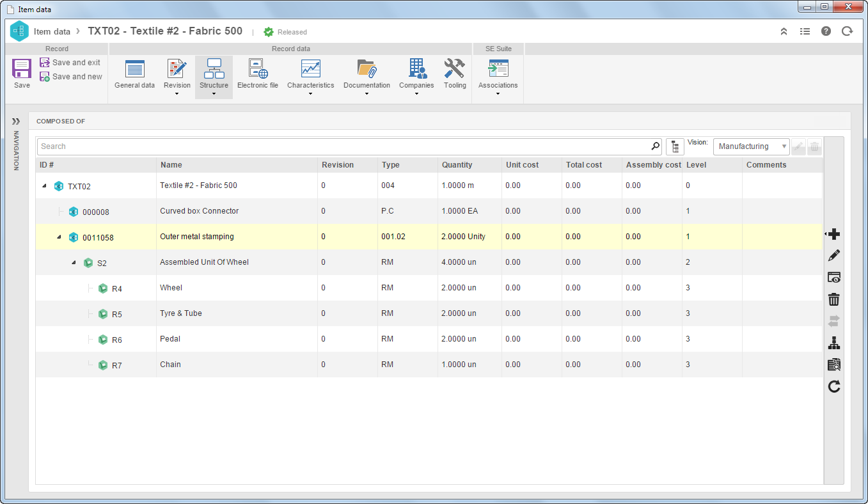Screen dimensions: 868x504
Task: Click Save and new
Action: click(71, 77)
